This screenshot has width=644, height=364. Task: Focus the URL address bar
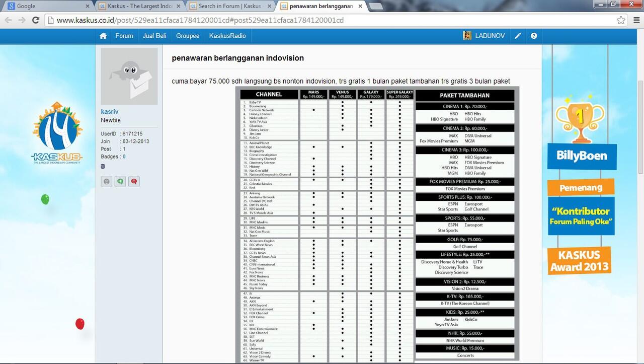pyautogui.click(x=332, y=20)
